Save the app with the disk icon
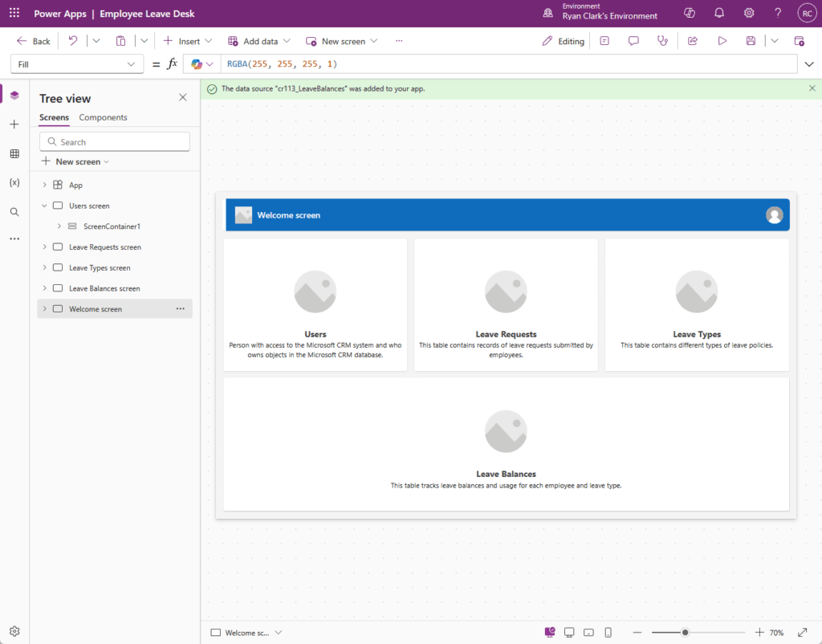This screenshot has width=822, height=644. tap(751, 41)
